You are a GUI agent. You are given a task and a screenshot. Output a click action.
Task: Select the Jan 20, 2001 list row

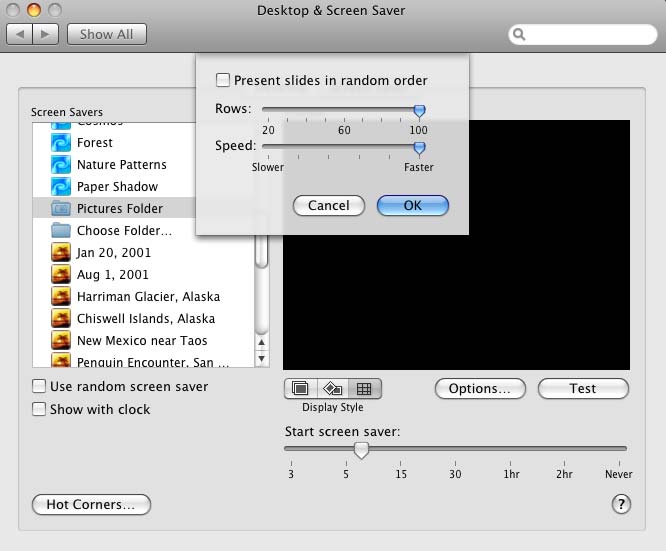[x=143, y=252]
